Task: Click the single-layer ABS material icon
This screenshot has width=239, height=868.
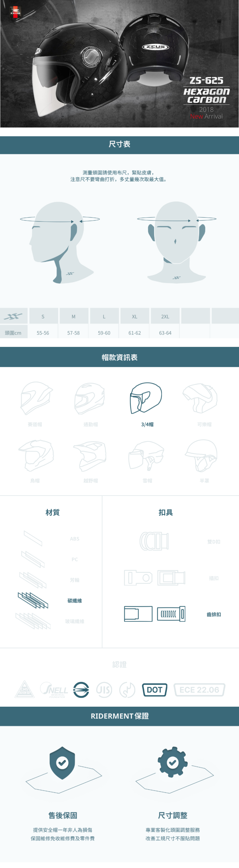Action: [x=33, y=538]
